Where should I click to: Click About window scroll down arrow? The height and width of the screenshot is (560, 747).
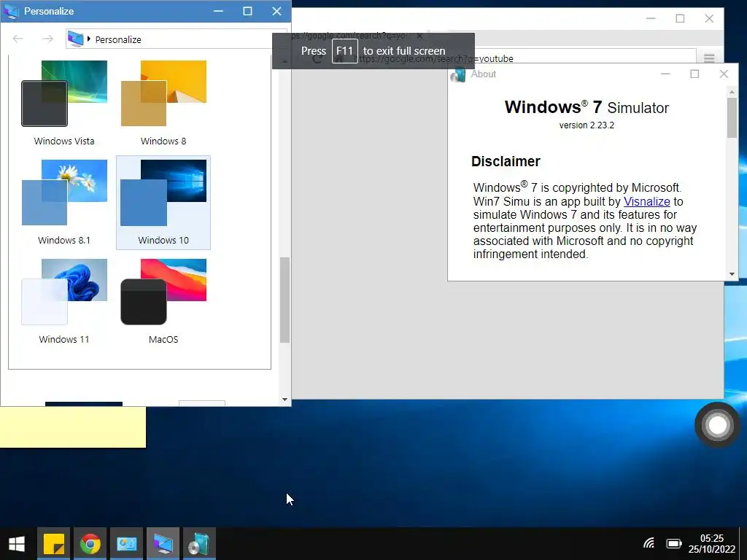point(732,274)
